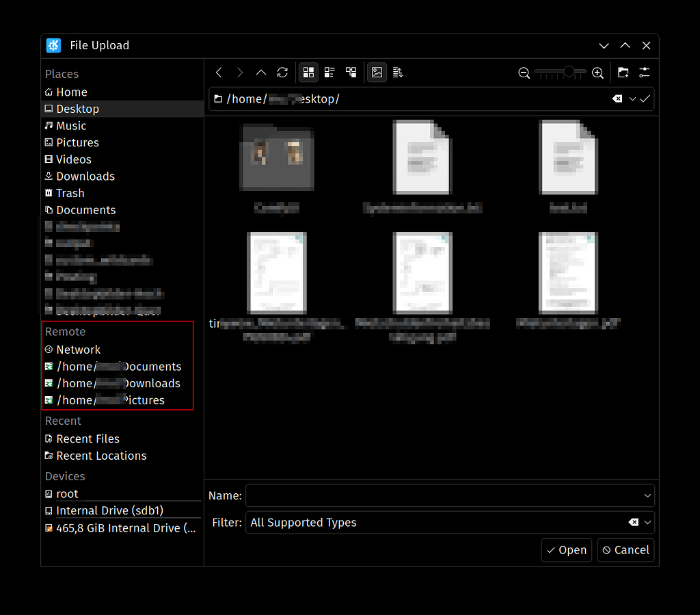Reload the current folder

(x=282, y=73)
